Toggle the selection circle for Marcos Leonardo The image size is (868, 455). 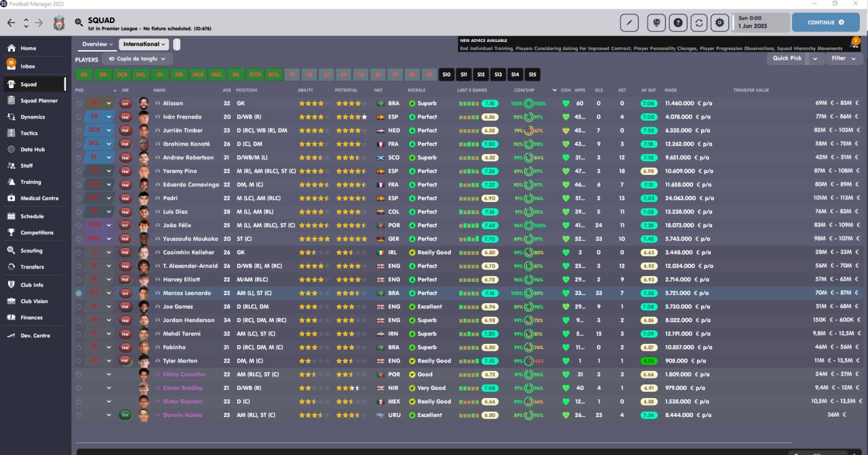click(79, 293)
